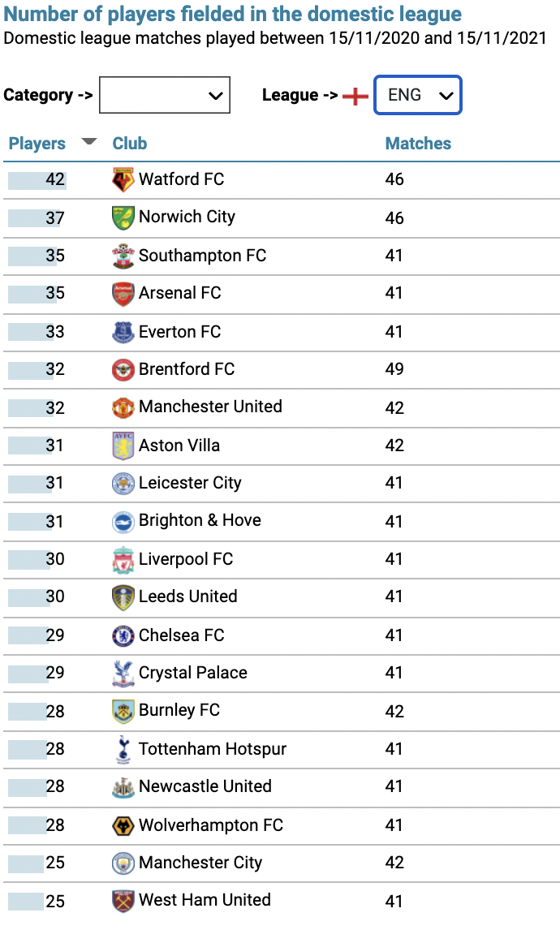Sort by the Players column header
The image size is (560, 930).
37,144
